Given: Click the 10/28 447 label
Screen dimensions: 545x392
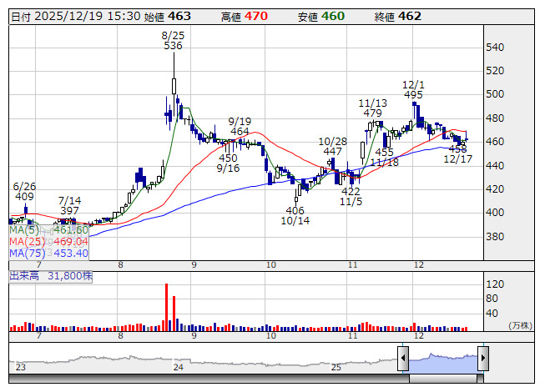Looking at the screenshot, I should [333, 147].
